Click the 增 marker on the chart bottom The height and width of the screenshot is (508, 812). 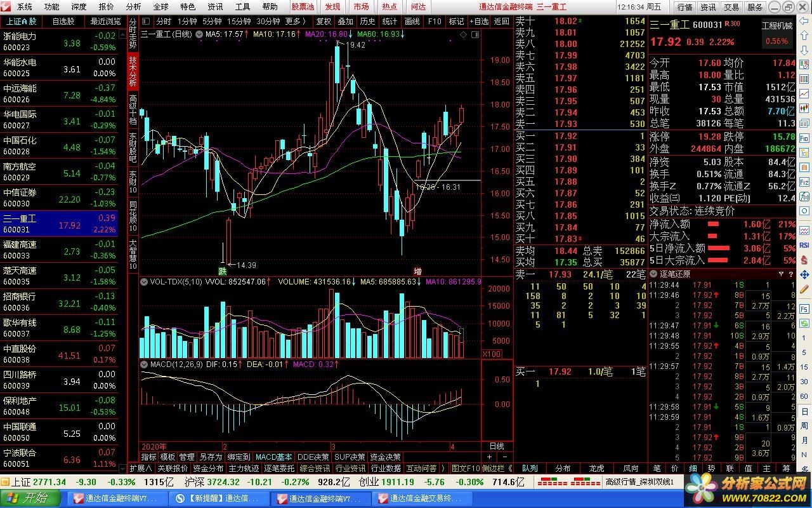(x=417, y=271)
